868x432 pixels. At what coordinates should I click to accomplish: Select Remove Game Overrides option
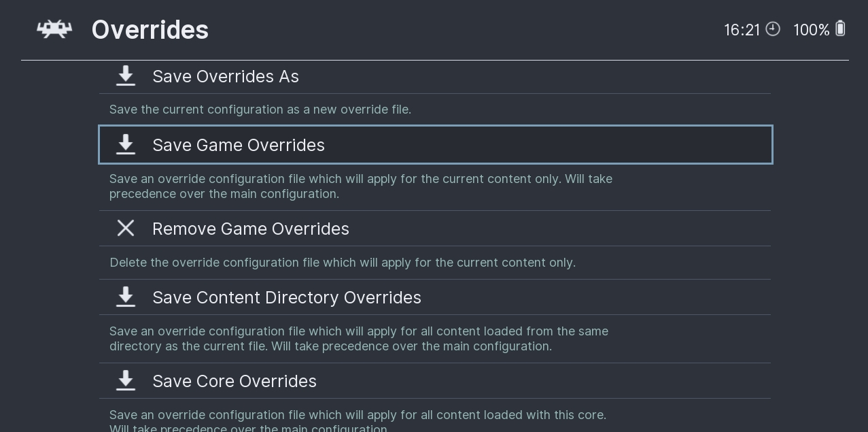pos(251,229)
